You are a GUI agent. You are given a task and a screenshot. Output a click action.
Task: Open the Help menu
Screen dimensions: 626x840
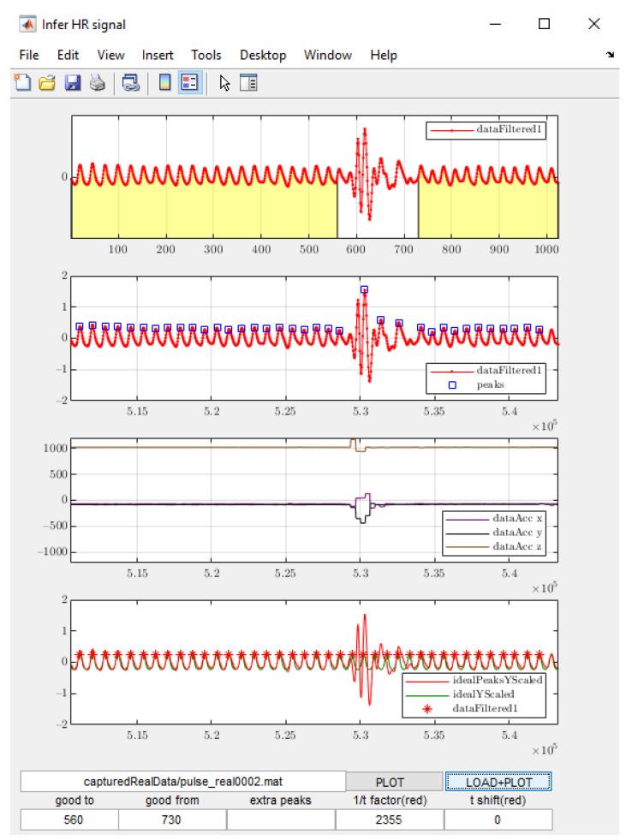coord(383,55)
